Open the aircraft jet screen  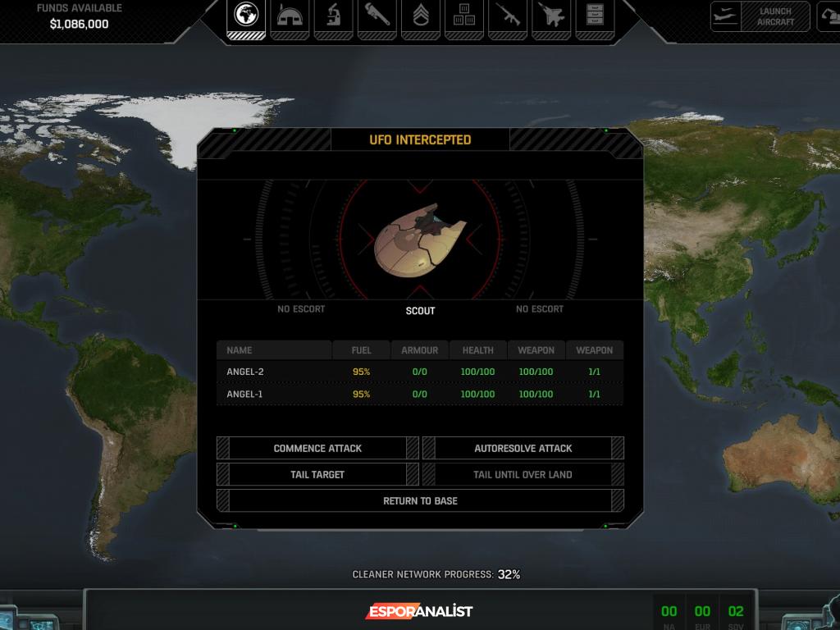550,16
